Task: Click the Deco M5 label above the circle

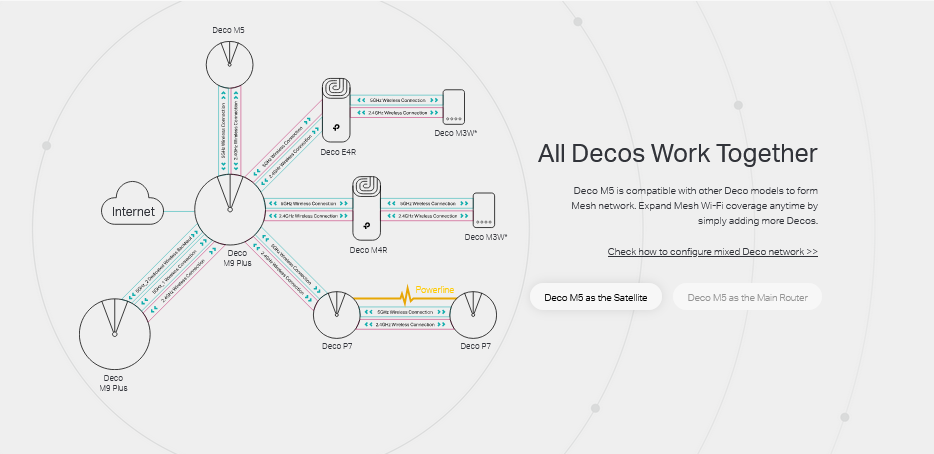Action: coord(228,30)
